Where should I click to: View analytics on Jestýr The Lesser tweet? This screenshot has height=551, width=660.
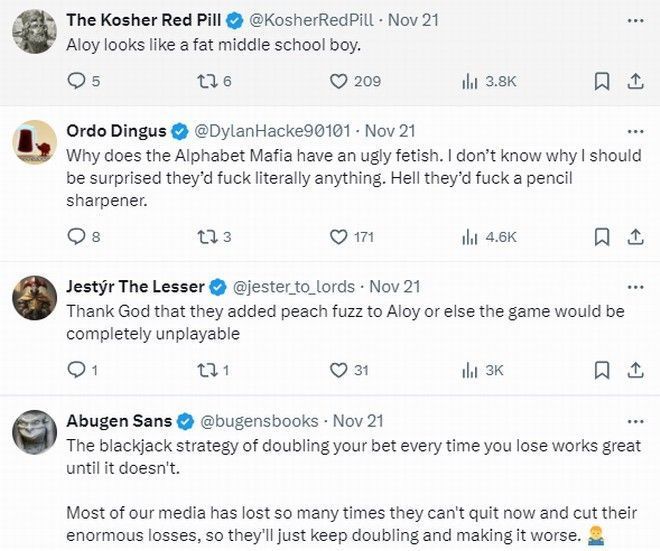pyautogui.click(x=470, y=370)
